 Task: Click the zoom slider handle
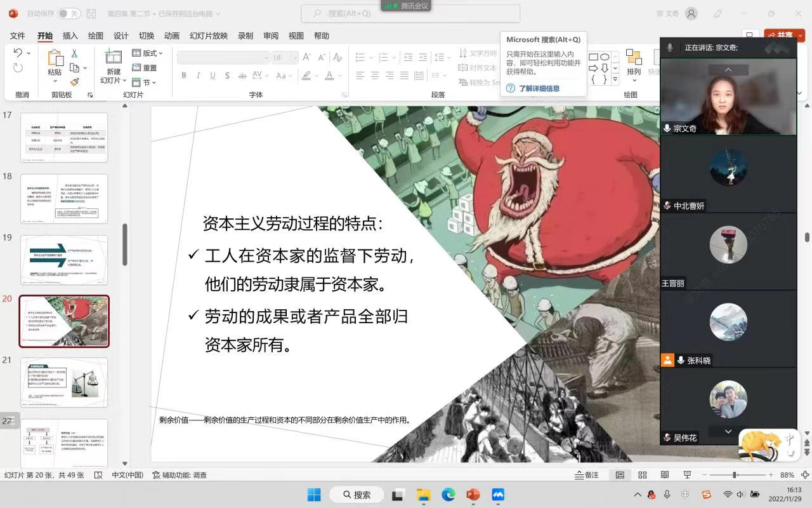(734, 475)
